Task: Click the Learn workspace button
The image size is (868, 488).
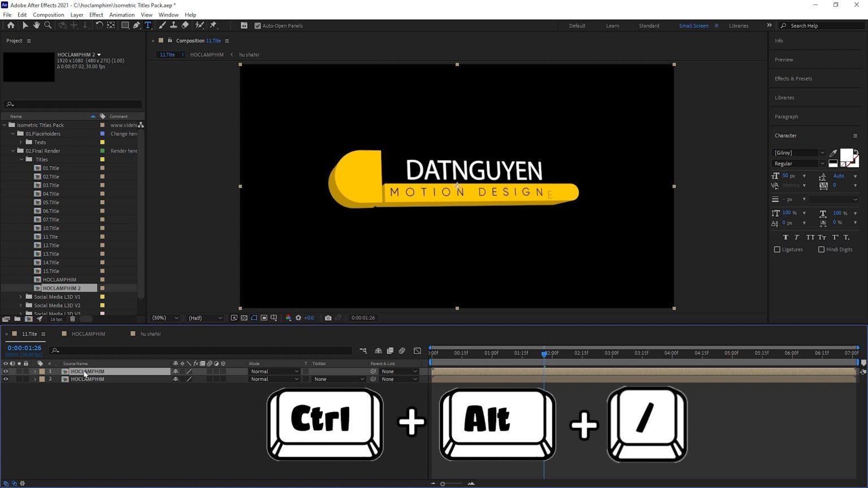Action: [x=613, y=25]
